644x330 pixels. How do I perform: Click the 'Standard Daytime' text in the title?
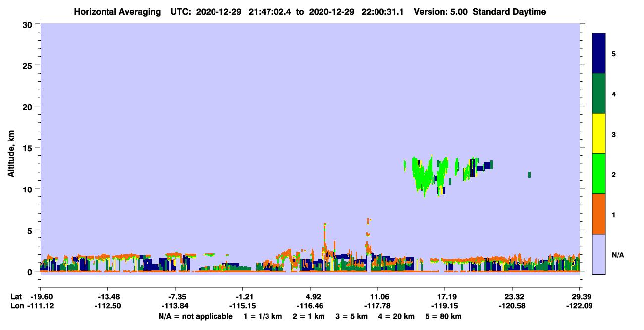(x=509, y=12)
